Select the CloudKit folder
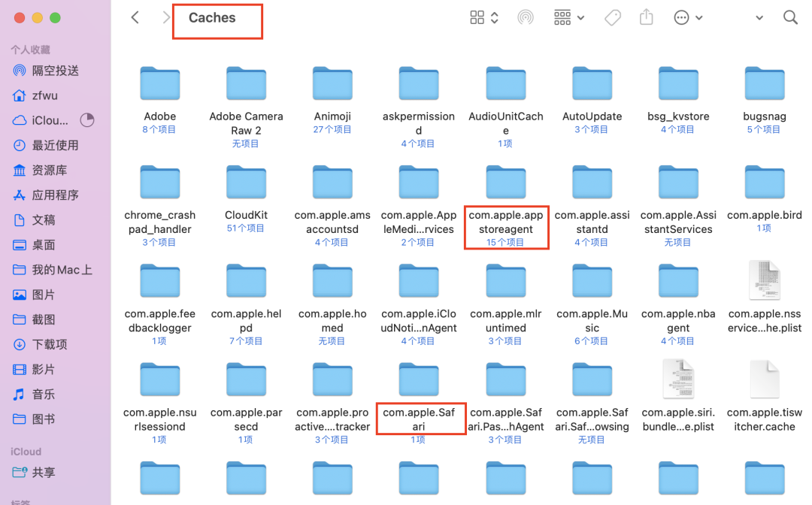 (x=246, y=182)
